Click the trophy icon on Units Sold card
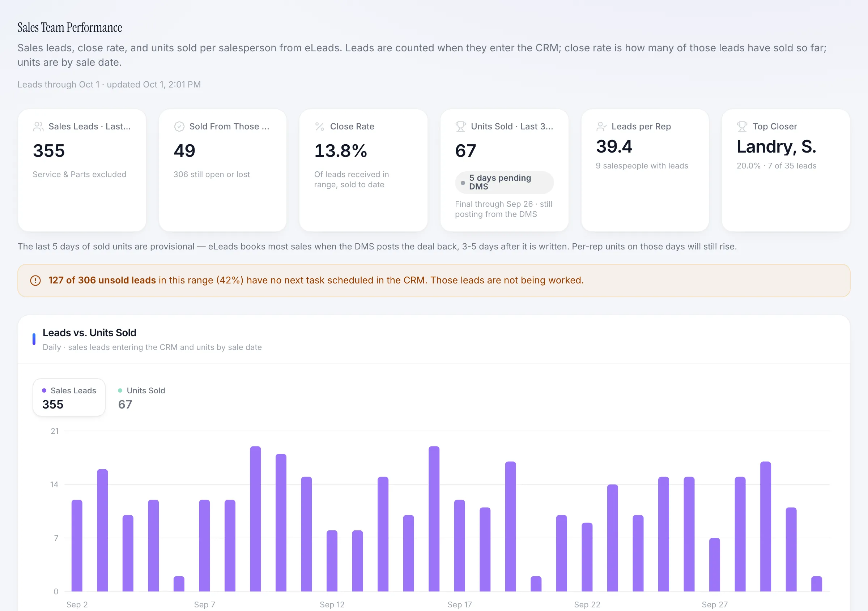This screenshot has height=611, width=868. coord(460,127)
